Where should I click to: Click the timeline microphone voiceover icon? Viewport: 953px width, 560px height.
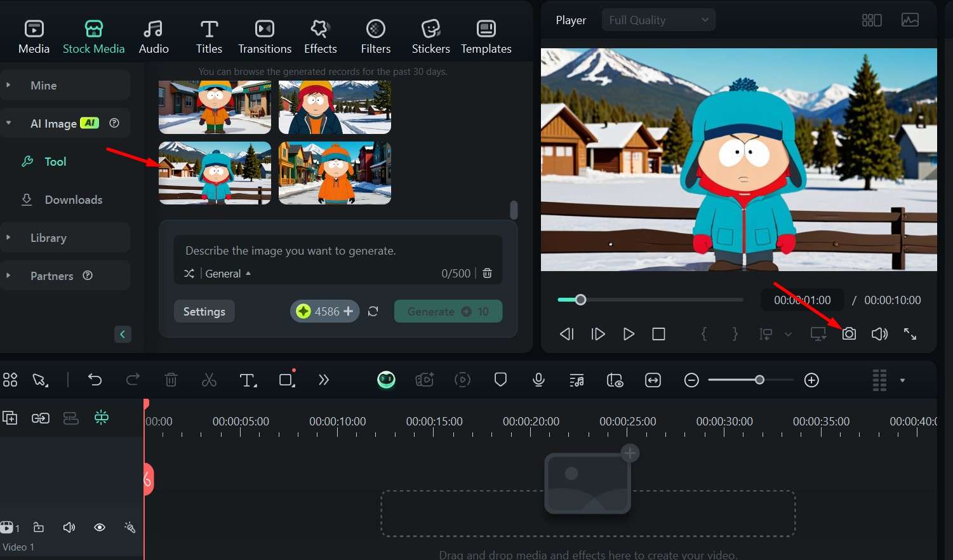(538, 380)
